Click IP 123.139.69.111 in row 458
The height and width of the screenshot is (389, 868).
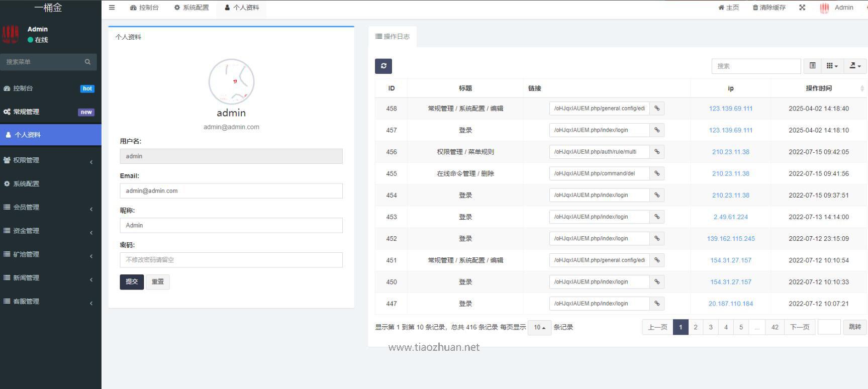point(731,109)
